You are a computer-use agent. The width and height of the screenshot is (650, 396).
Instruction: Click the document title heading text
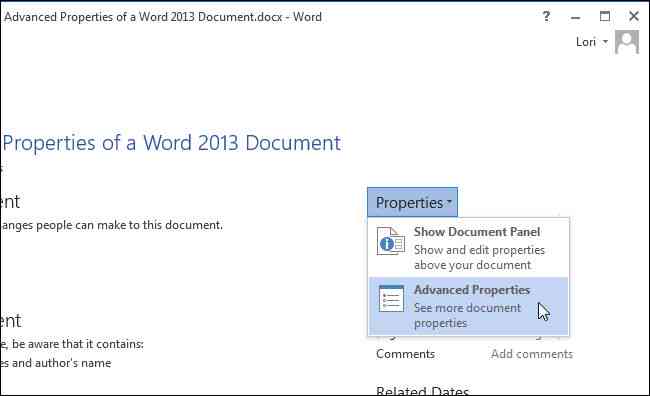[172, 143]
